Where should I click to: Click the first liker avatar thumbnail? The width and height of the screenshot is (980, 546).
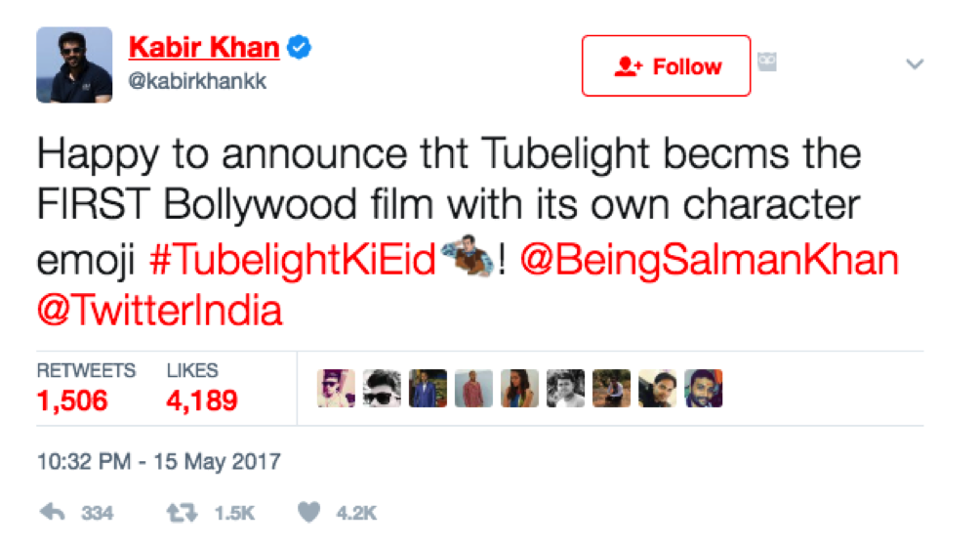click(x=336, y=389)
